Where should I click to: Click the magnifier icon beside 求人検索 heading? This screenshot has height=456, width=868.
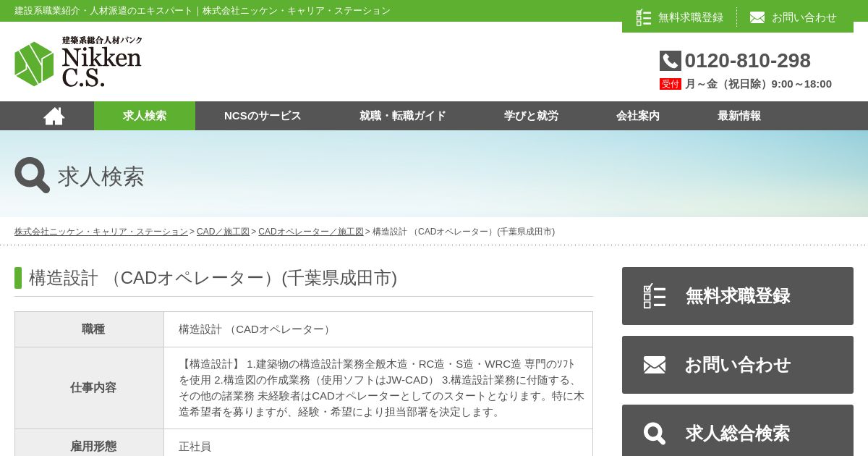pos(32,175)
